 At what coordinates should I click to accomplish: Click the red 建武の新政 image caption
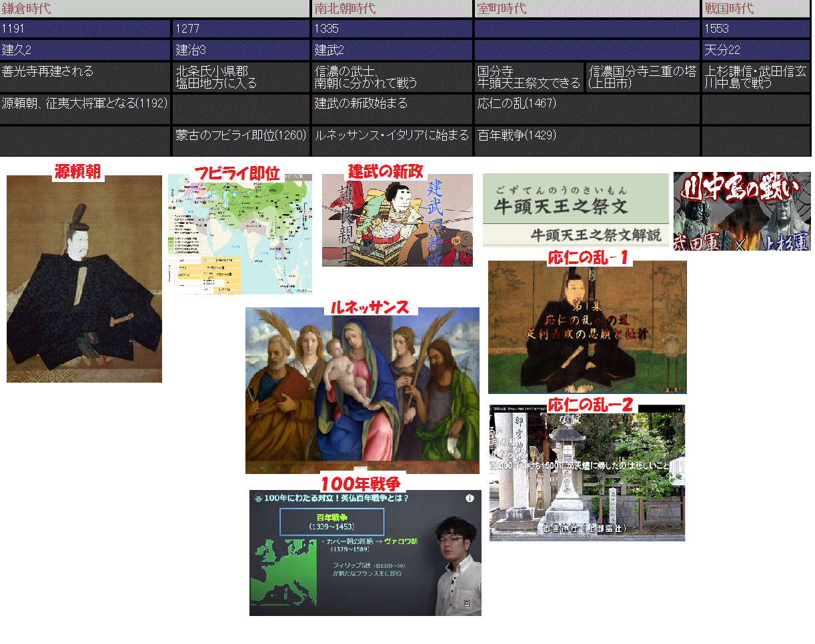pyautogui.click(x=386, y=171)
